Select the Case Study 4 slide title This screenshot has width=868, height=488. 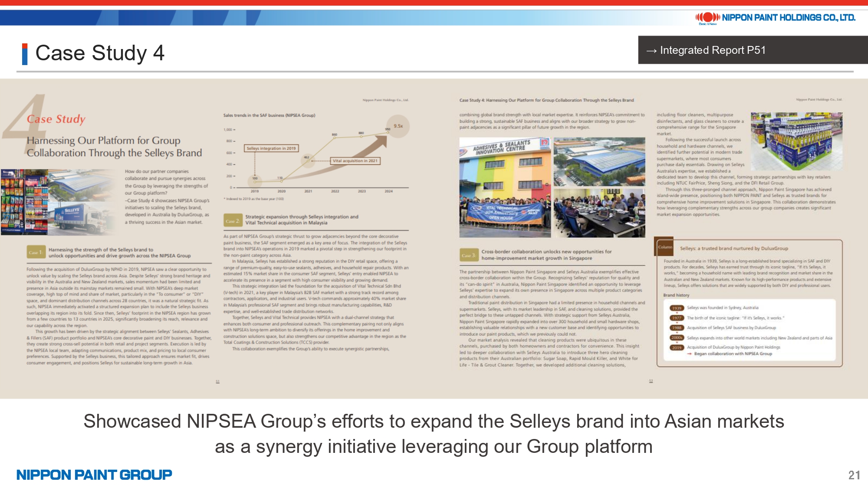tap(100, 53)
